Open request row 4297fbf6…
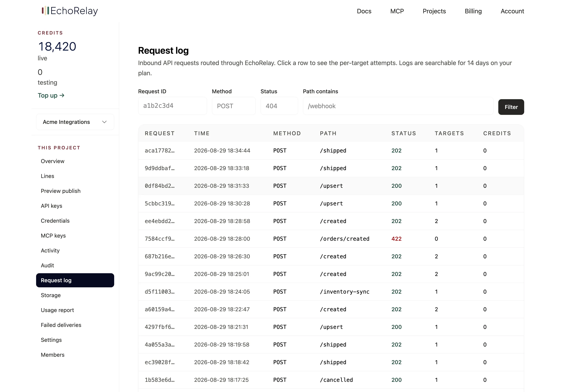Viewport: 565px width, 392px height. [x=331, y=327]
